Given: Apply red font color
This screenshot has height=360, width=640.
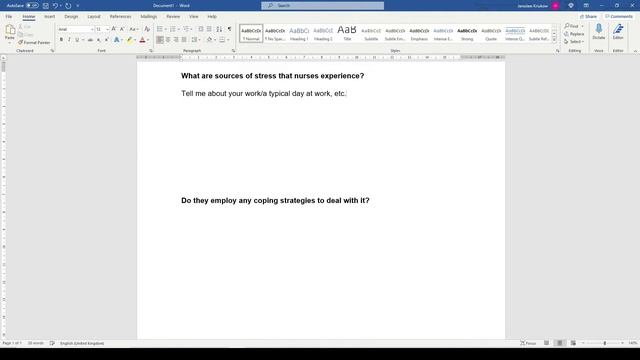Looking at the screenshot, I should coord(142,40).
